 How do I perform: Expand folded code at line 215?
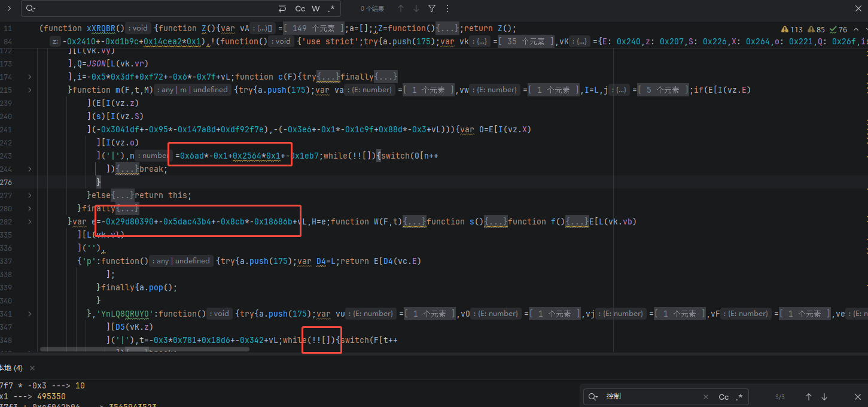30,90
